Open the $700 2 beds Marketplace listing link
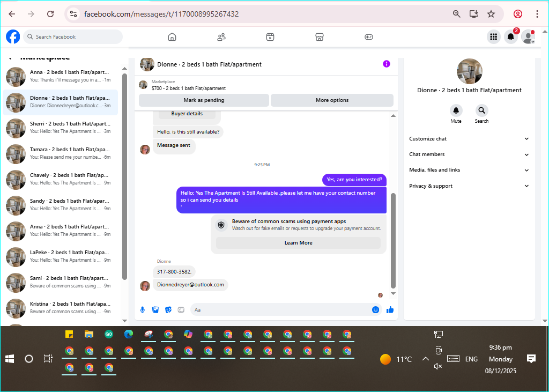549x392 pixels. pyautogui.click(x=189, y=88)
